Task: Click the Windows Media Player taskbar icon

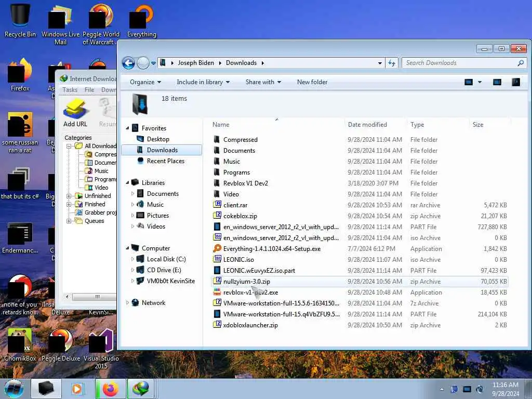Action: coord(77,389)
